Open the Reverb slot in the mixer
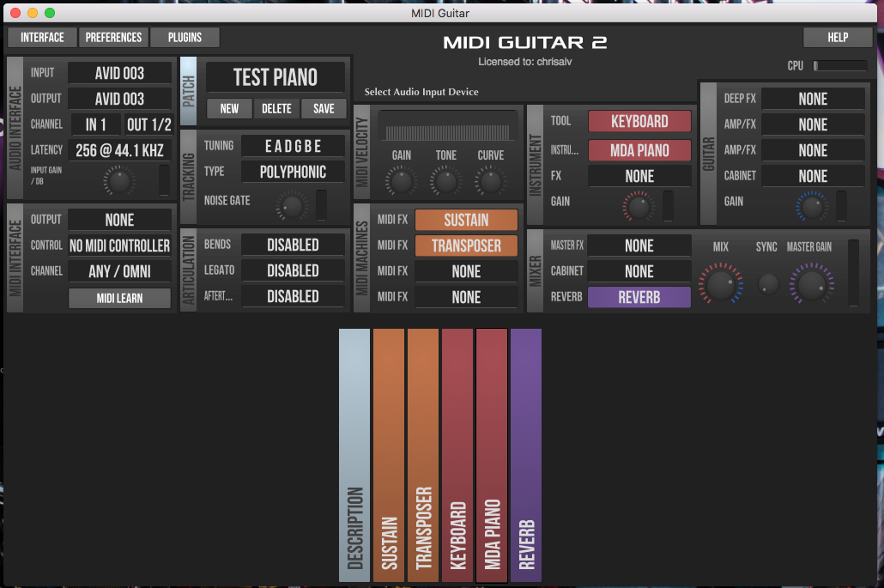This screenshot has width=884, height=588. [x=639, y=297]
